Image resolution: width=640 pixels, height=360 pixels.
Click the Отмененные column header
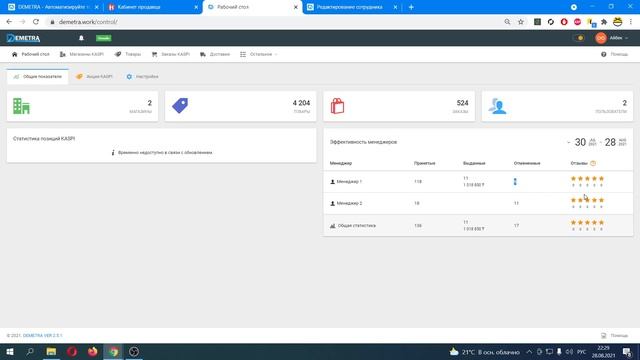(527, 163)
